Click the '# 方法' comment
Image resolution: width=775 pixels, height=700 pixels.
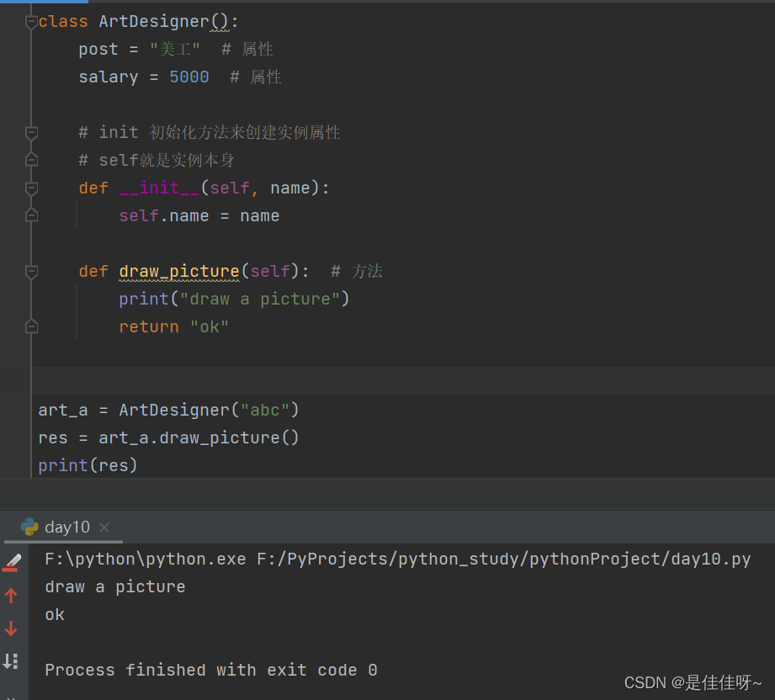356,272
